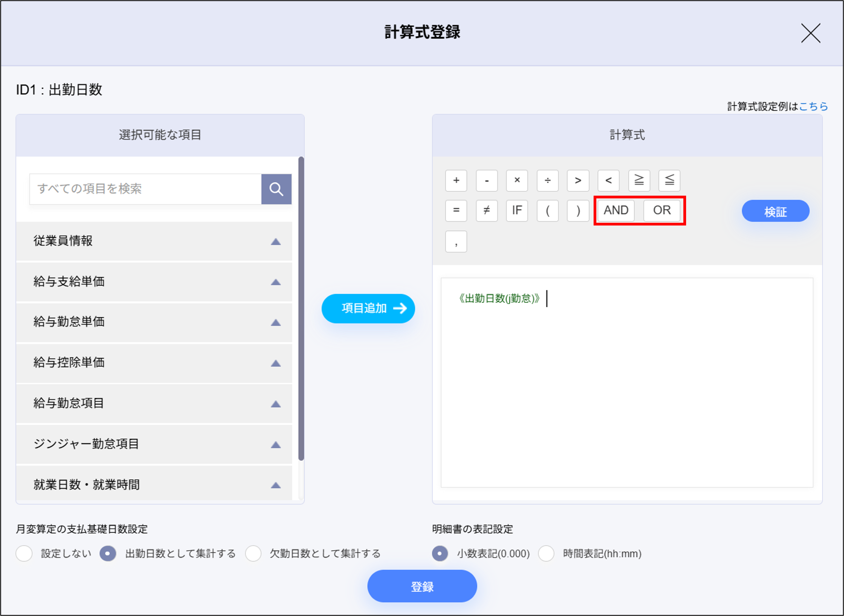Screen dimensions: 844x616
Task: Insert the division ÷ operator
Action: [x=547, y=181]
